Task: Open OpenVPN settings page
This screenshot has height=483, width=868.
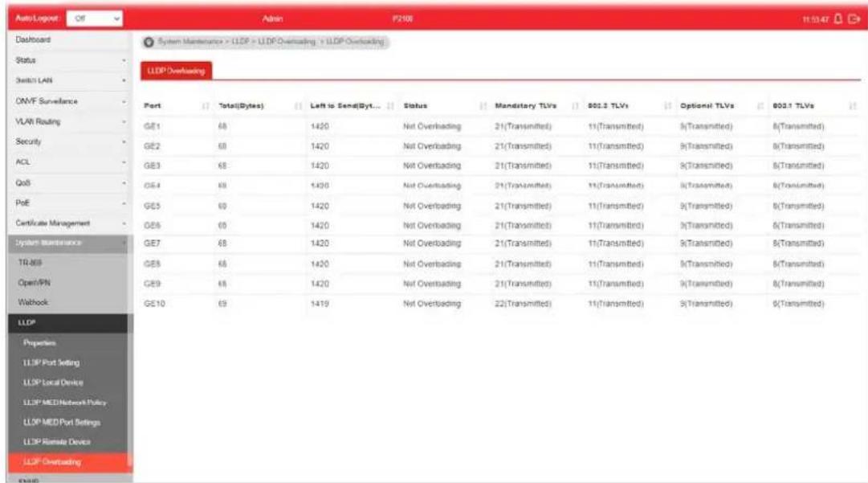Action: click(67, 283)
